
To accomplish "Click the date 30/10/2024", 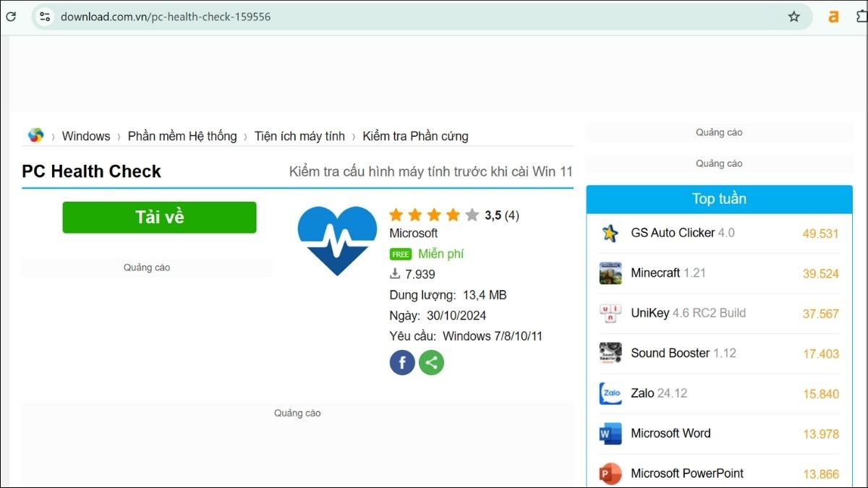I will pos(456,315).
